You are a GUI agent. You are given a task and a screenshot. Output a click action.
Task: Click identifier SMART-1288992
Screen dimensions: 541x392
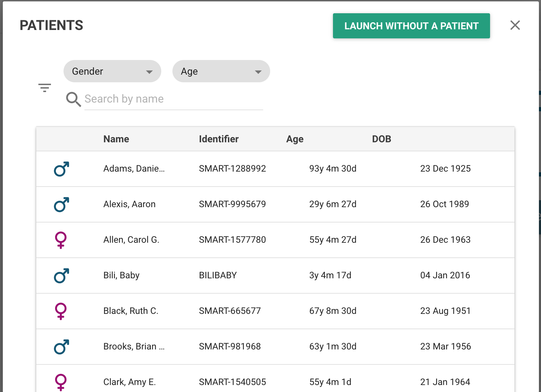tap(232, 169)
